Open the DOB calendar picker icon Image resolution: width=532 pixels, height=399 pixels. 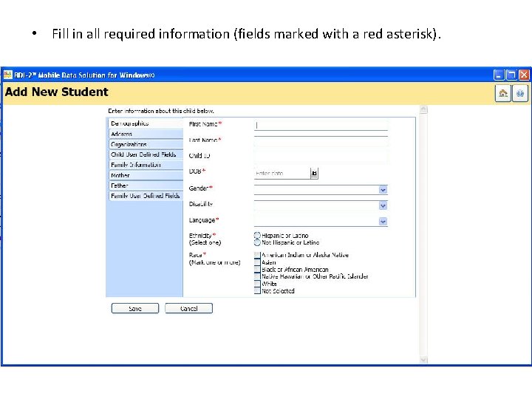(x=314, y=174)
